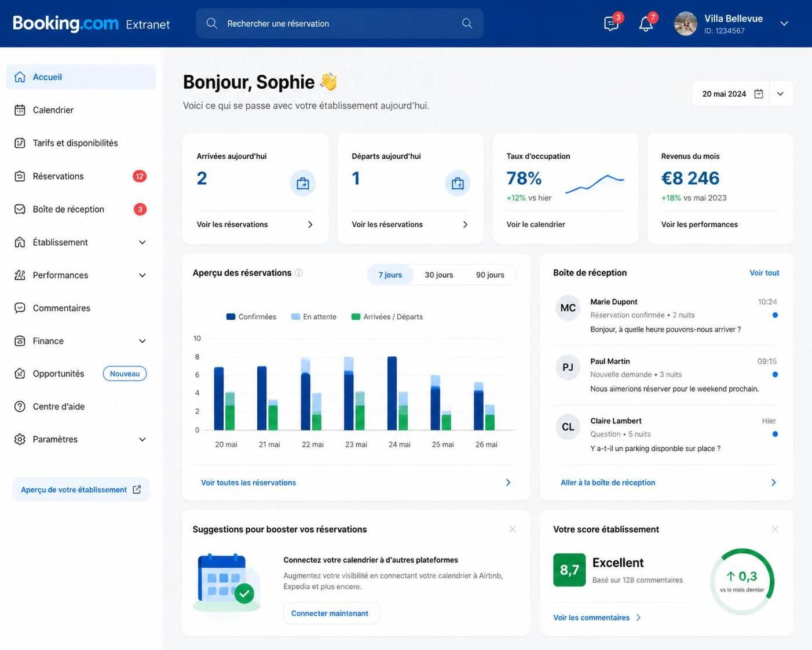The width and height of the screenshot is (812, 650).
Task: Close the Votre score établissement card
Action: [776, 530]
